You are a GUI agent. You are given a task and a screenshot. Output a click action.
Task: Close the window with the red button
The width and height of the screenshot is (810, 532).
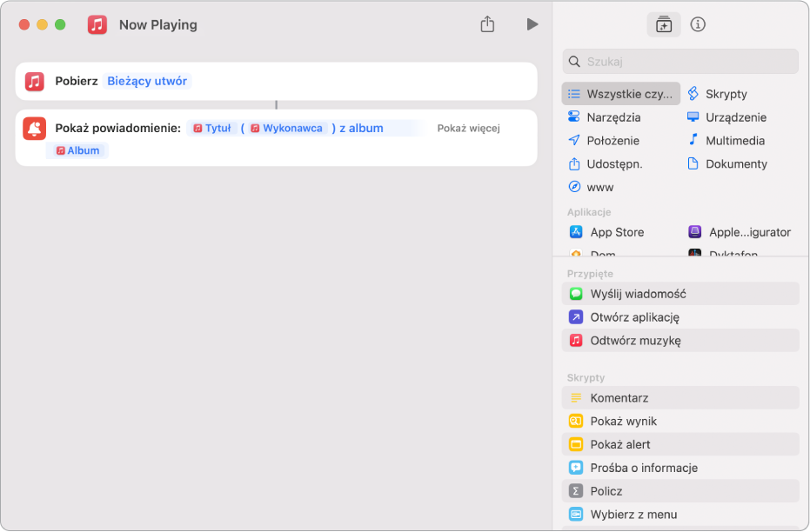pos(24,24)
